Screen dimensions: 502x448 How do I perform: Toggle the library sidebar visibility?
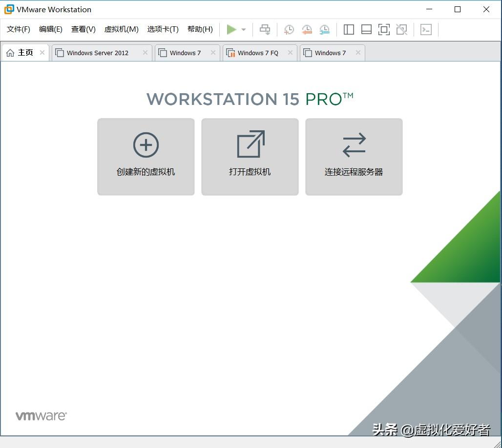click(x=349, y=29)
